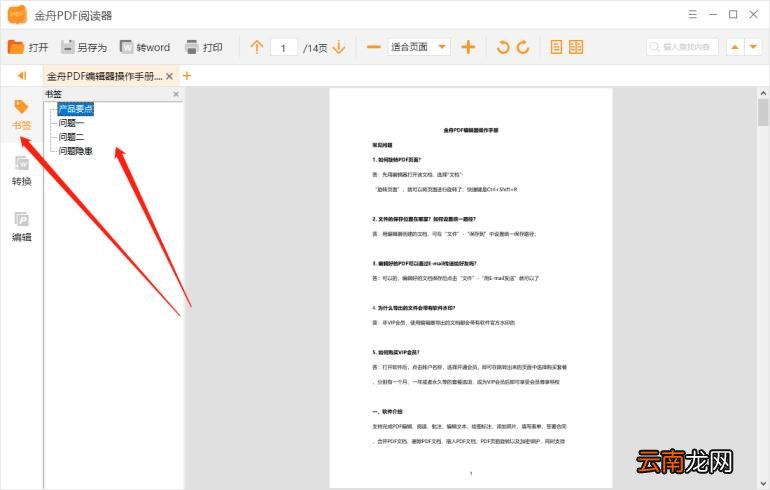The width and height of the screenshot is (770, 490).
Task: Maximize the PDF reader window
Action: coord(733,14)
